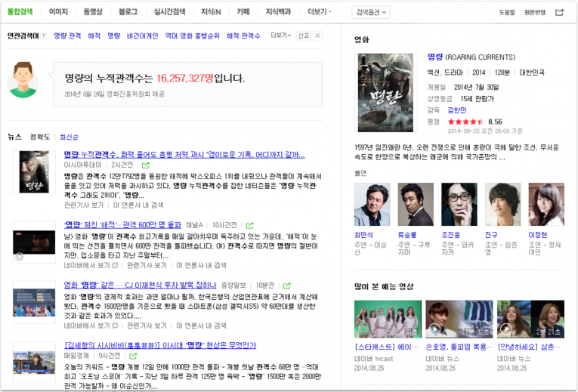Screen dimensions: 578x392
Task: Open new-window icon next to 아시아투데이 2시간전
Action: [146, 165]
